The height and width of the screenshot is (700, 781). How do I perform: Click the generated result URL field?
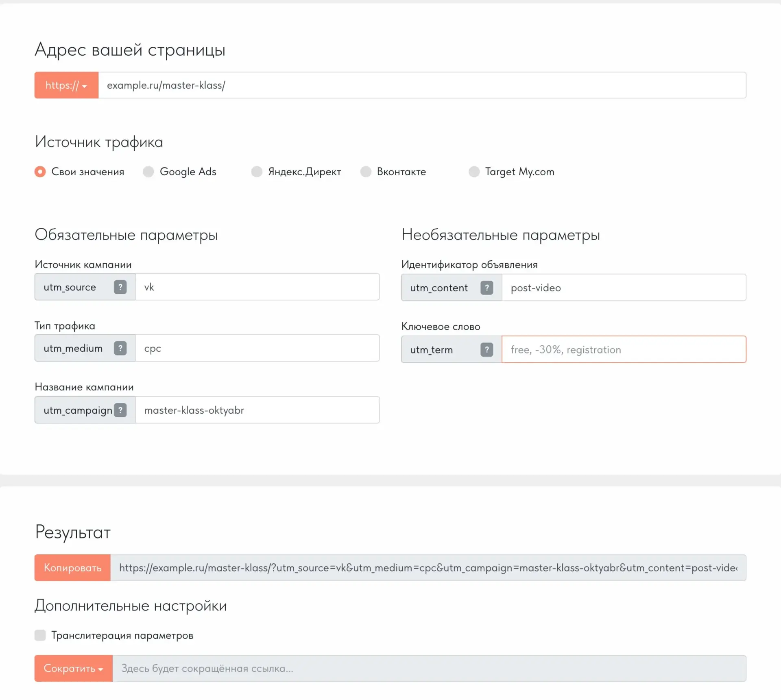[x=428, y=568]
